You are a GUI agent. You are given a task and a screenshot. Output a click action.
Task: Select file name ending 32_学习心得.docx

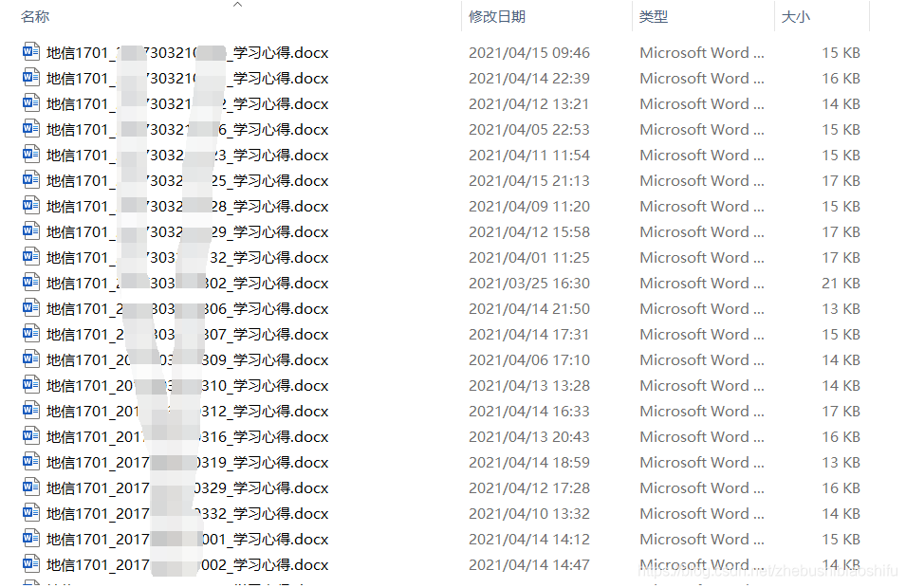(187, 258)
